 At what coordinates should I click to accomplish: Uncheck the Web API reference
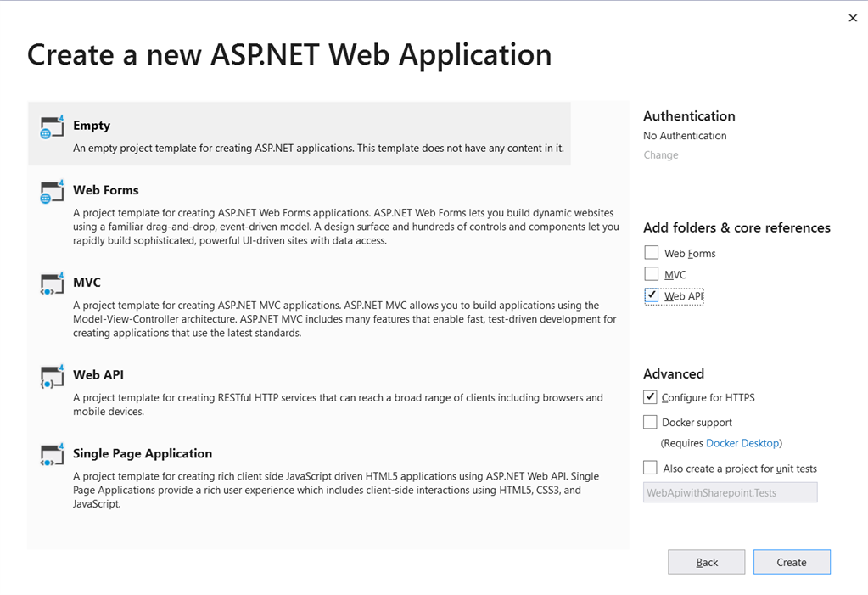[x=651, y=295]
